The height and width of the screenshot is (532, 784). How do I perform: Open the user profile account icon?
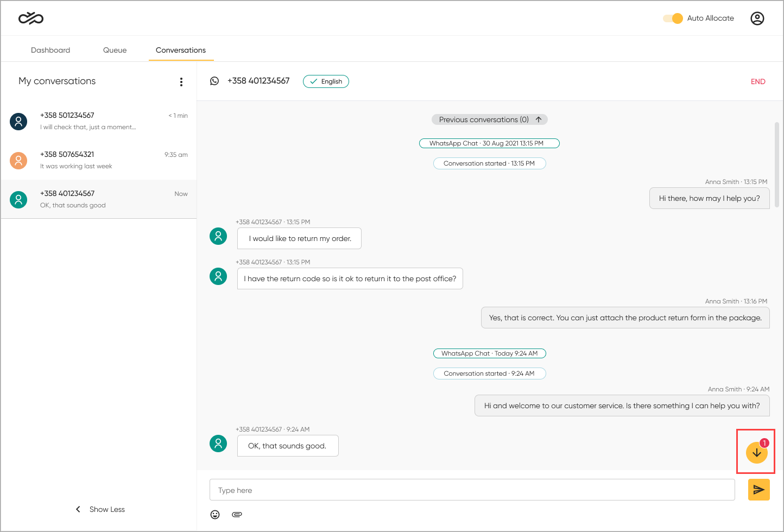tap(757, 18)
